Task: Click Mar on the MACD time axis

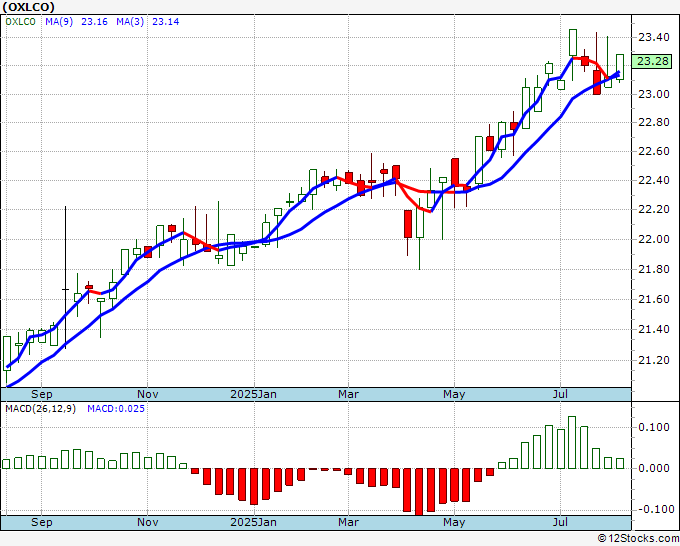Action: [348, 522]
